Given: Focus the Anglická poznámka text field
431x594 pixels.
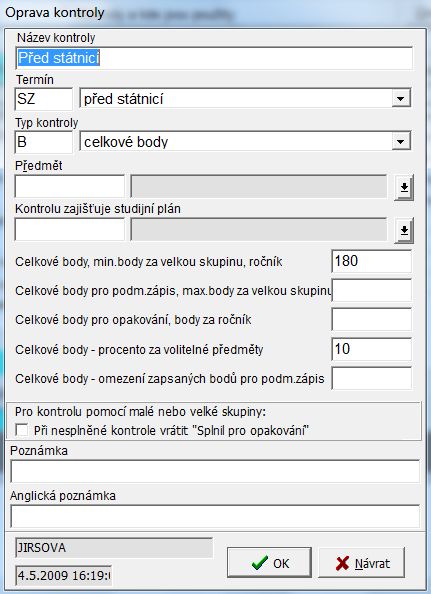Looking at the screenshot, I should 215,516.
